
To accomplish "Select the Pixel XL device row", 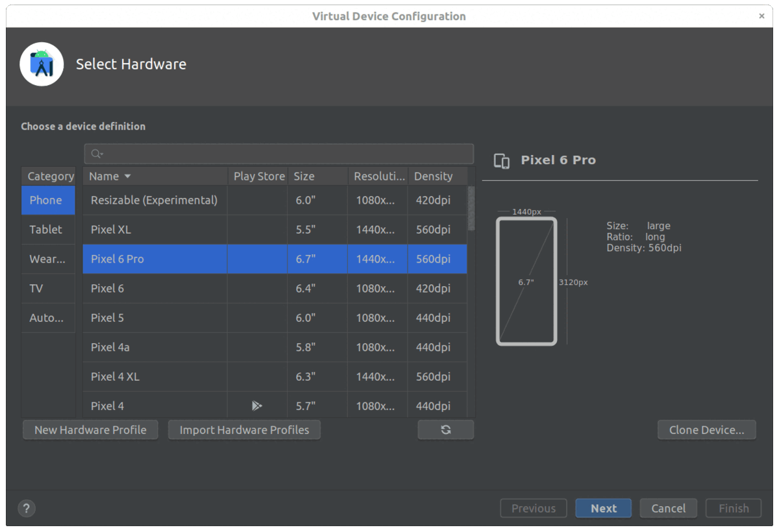I will pos(275,230).
